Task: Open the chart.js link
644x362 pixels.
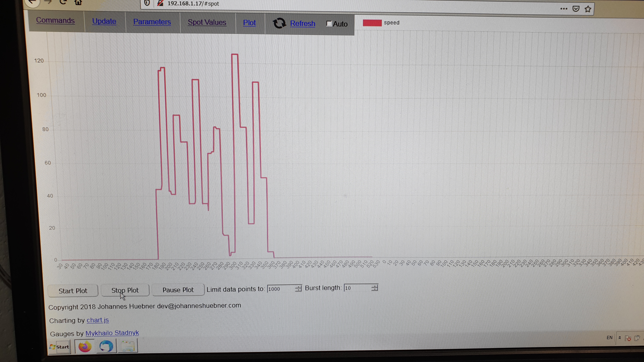Action: (x=97, y=320)
